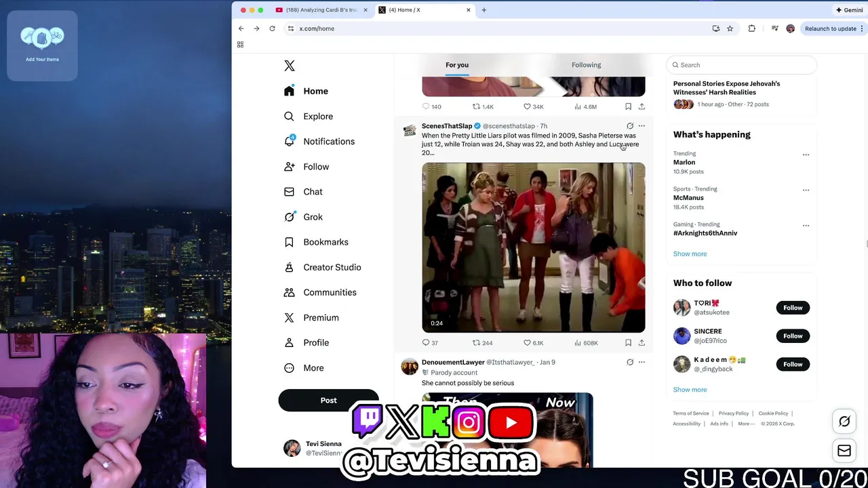Click the black Post button
Viewport: 868px width, 488px height.
click(328, 401)
